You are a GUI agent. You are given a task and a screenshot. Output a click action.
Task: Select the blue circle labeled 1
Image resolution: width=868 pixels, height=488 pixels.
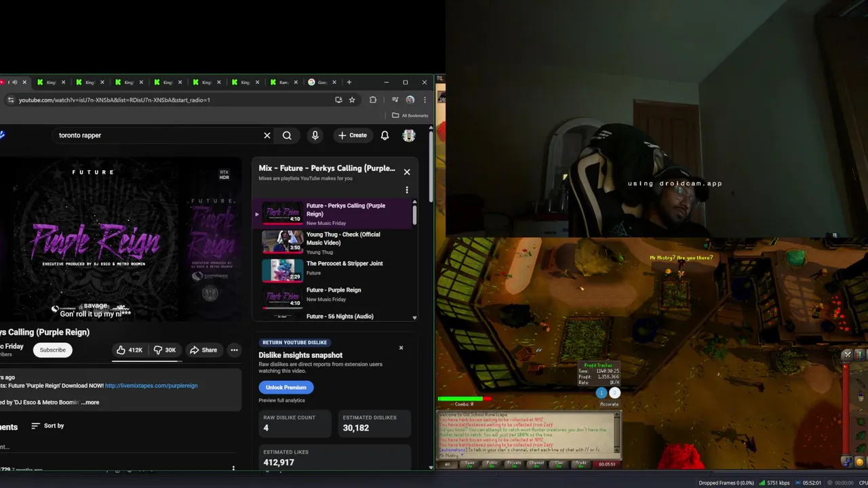point(601,393)
